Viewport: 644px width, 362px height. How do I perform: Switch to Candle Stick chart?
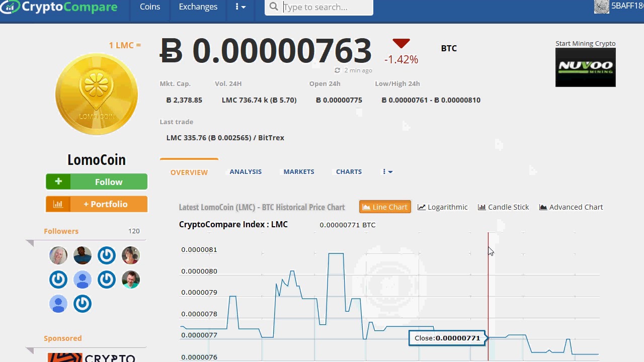[x=503, y=207]
